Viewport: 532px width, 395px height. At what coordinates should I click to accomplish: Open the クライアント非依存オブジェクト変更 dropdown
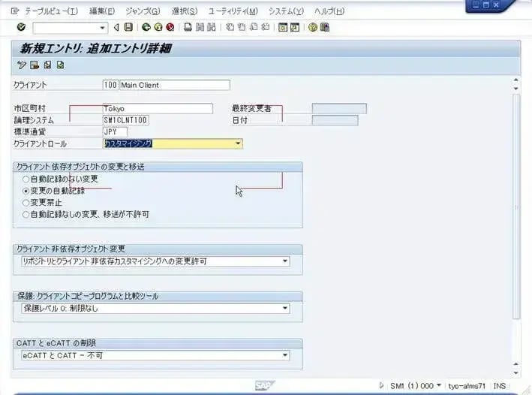pyautogui.click(x=285, y=261)
